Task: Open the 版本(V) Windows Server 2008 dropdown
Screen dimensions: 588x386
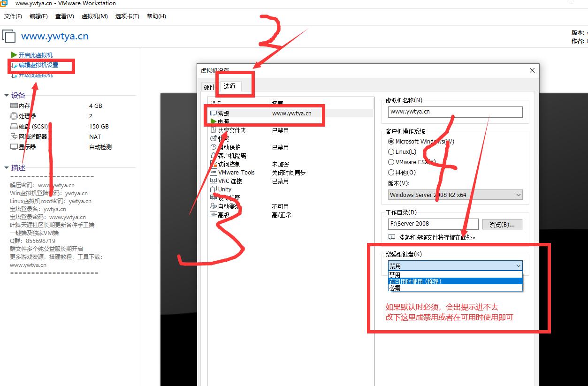Action: (x=455, y=195)
